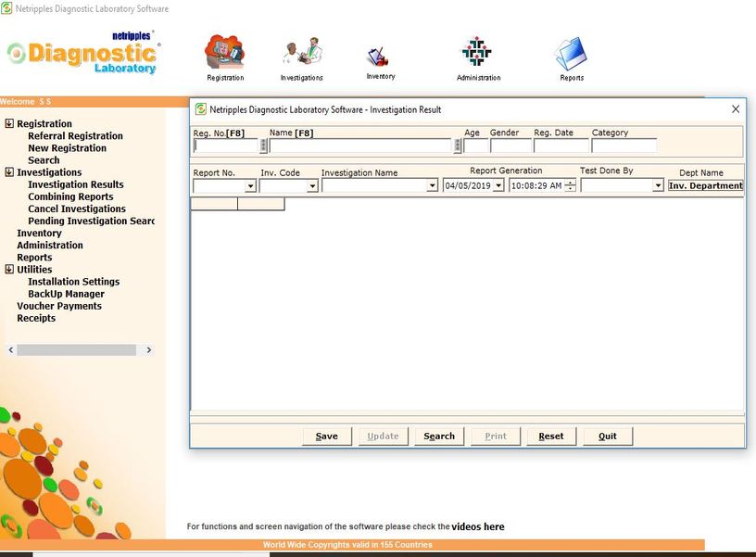Viewport: 756px width, 557px height.
Task: Click the Report Generation time spinner arrows
Action: pos(570,185)
